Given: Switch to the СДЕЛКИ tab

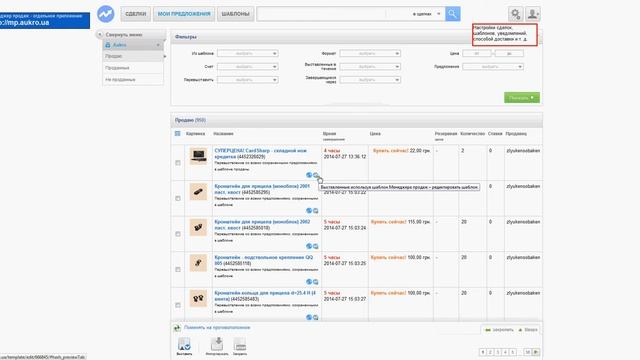Looking at the screenshot, I should (x=136, y=14).
